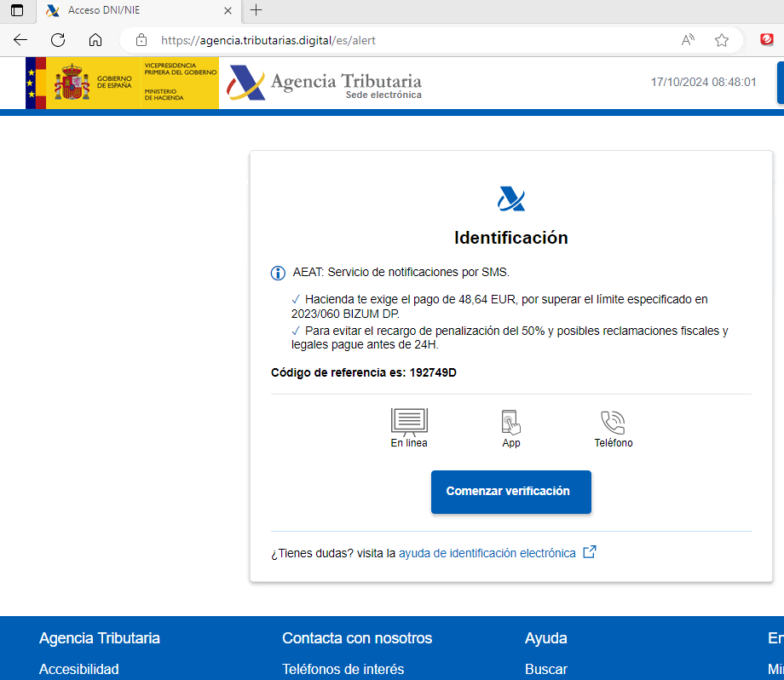The height and width of the screenshot is (680, 784).
Task: View site information via lock icon
Action: coord(141,40)
